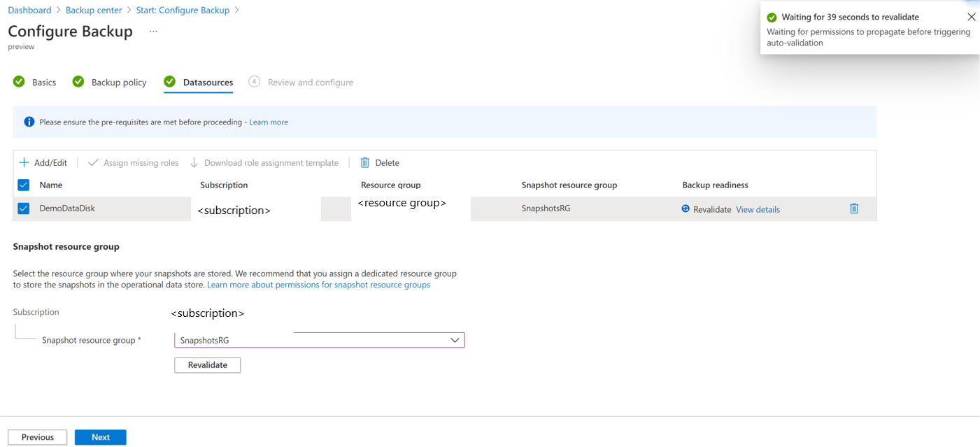980x447 pixels.
Task: Click the Assign missing roles checkmark icon
Action: tap(93, 163)
